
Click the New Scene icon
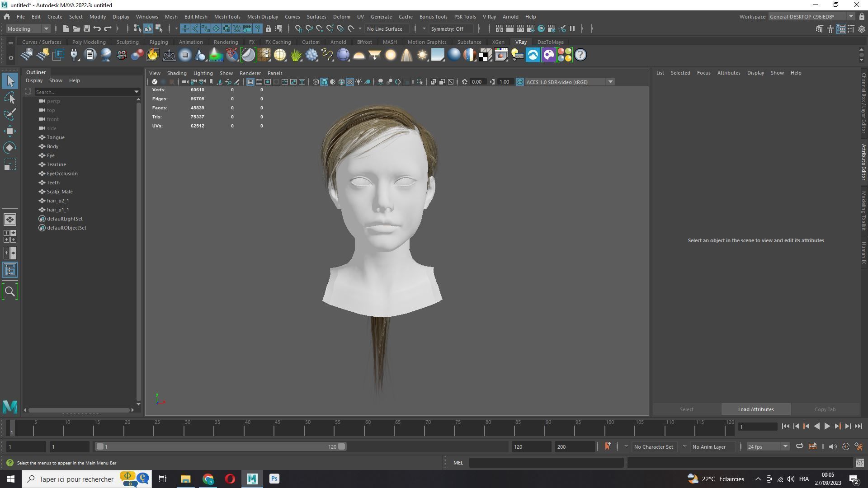pyautogui.click(x=66, y=29)
